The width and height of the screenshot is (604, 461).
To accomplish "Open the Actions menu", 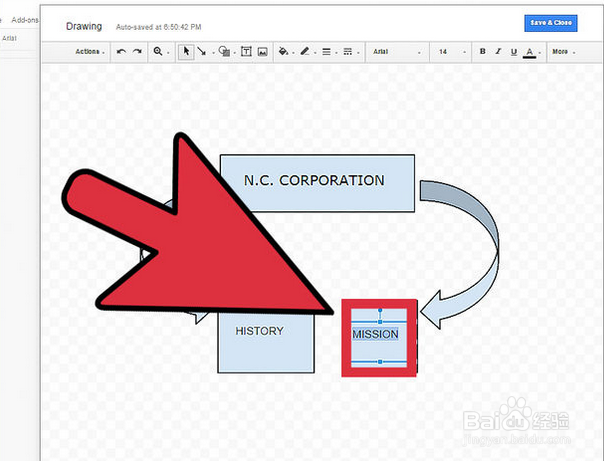I will (x=90, y=52).
